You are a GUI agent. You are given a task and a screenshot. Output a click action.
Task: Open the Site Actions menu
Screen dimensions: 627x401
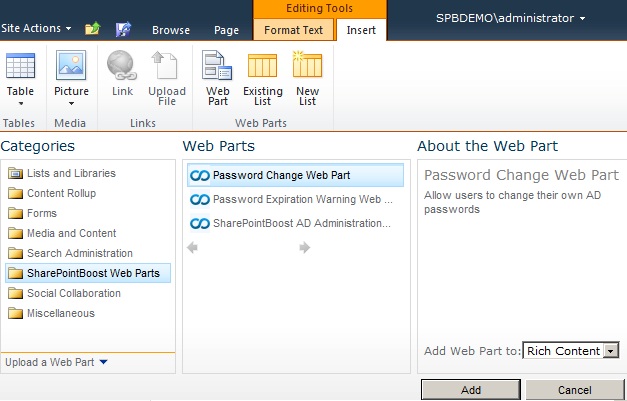(36, 28)
